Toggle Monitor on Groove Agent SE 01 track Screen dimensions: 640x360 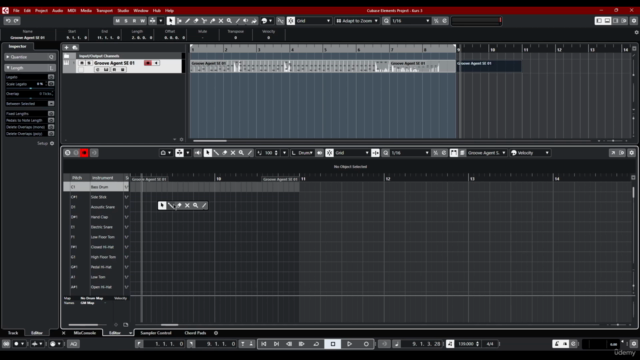point(156,63)
